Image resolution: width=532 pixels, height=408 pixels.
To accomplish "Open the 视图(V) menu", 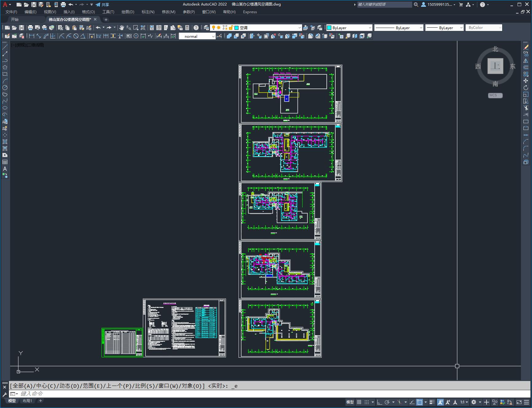I will [x=50, y=12].
